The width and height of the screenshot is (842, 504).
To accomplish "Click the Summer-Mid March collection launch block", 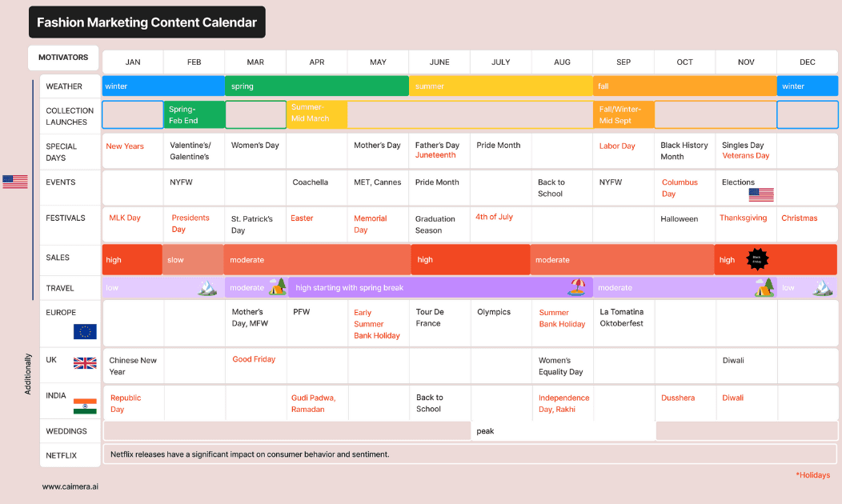I will tap(317, 114).
